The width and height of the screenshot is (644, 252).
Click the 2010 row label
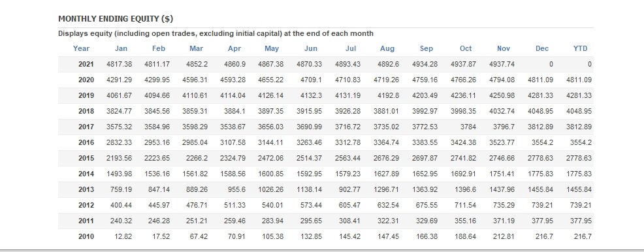86,236
